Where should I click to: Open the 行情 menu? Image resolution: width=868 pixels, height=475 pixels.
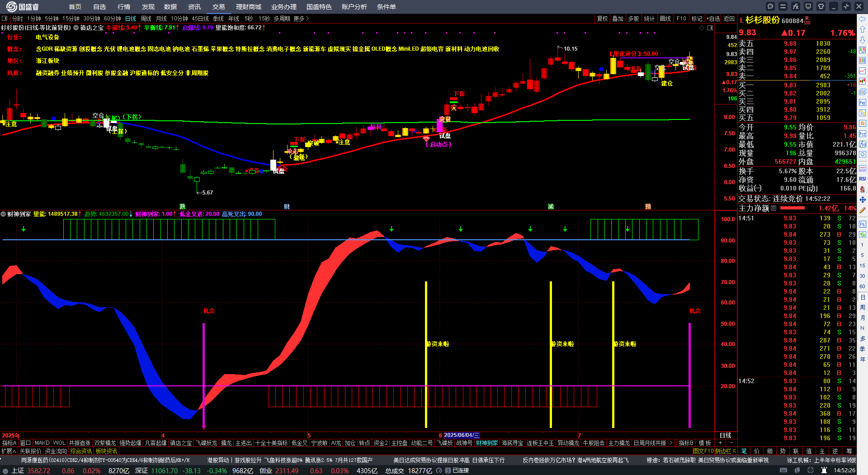point(124,7)
